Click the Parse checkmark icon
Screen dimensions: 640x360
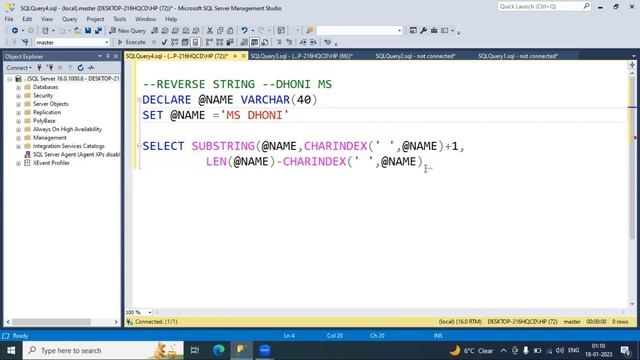point(164,42)
